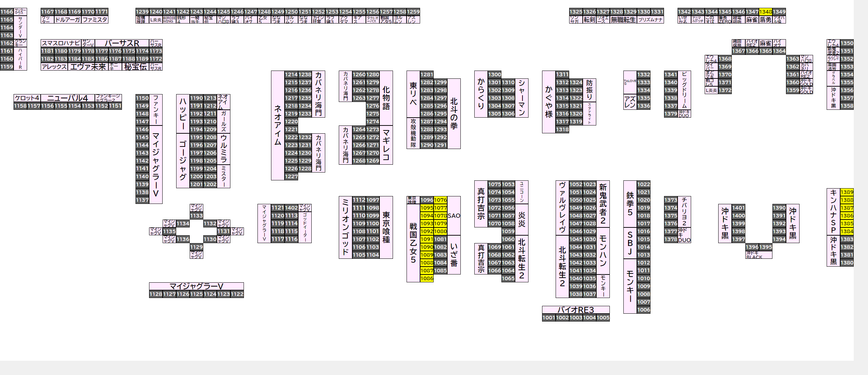Click the 秘宝伝 label
The width and height of the screenshot is (868, 375).
click(x=136, y=67)
